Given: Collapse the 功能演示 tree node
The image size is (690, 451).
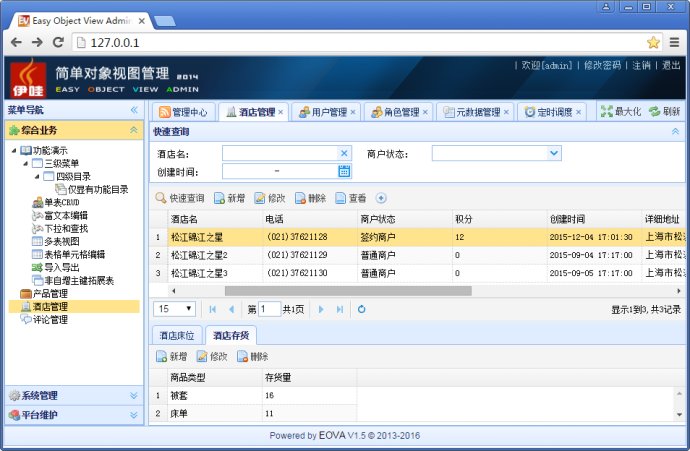Looking at the screenshot, I should point(14,150).
